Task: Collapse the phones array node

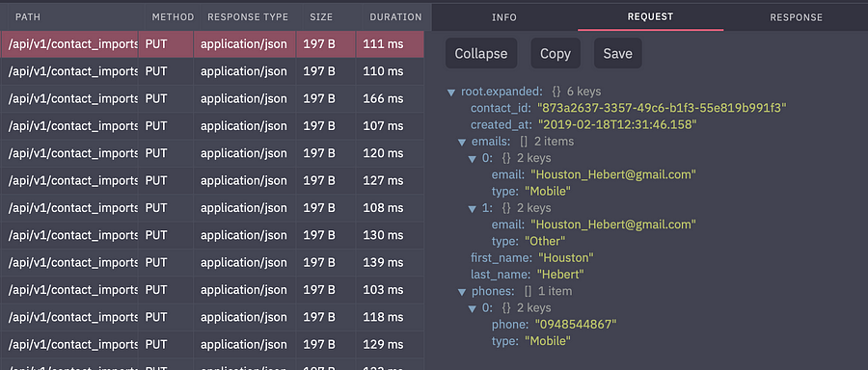Action: 462,291
